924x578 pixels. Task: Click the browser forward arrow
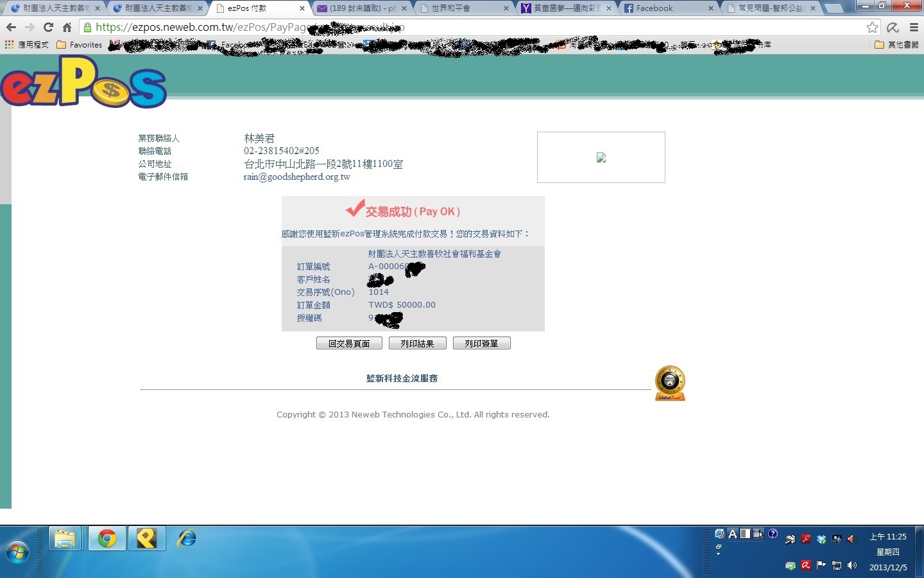point(30,28)
